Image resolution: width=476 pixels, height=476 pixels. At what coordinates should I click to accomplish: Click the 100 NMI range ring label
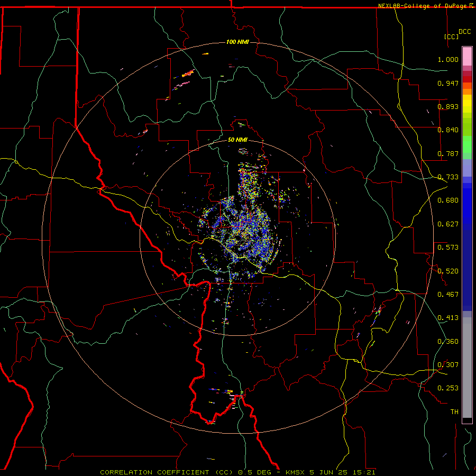click(237, 42)
